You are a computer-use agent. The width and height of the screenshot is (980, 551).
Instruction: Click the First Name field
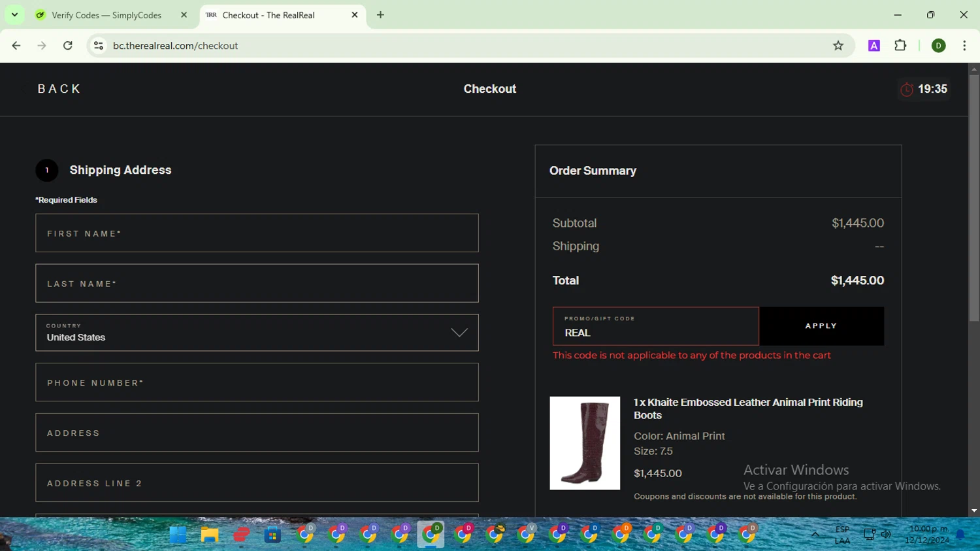coord(257,233)
